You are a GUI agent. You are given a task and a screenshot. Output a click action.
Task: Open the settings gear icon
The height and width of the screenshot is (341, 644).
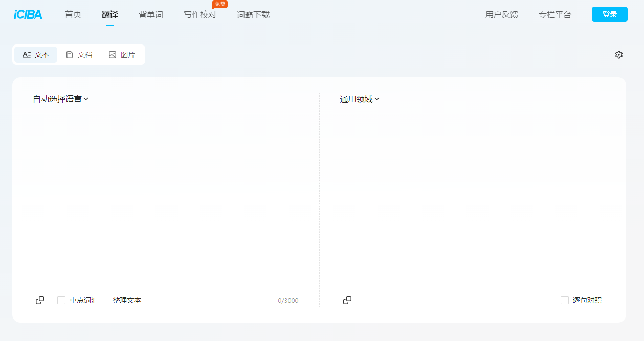tap(619, 55)
